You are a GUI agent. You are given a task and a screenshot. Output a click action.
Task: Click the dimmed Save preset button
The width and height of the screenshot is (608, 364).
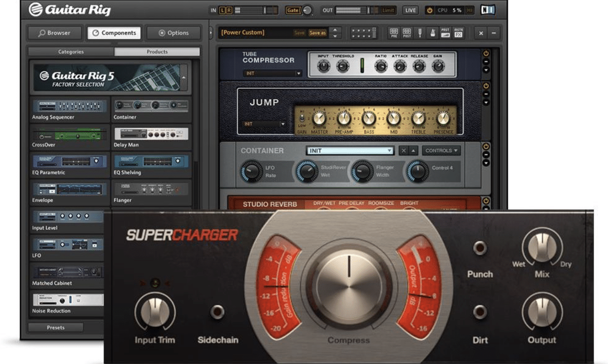click(299, 33)
